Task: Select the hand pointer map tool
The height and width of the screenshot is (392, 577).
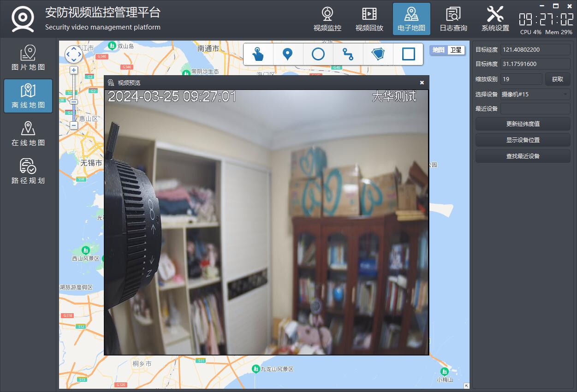Action: coord(258,54)
